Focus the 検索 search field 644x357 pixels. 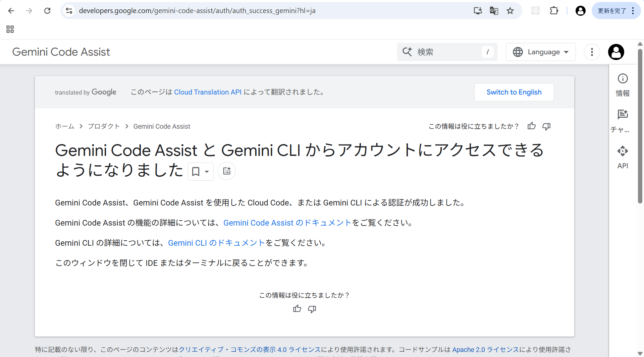(x=447, y=52)
